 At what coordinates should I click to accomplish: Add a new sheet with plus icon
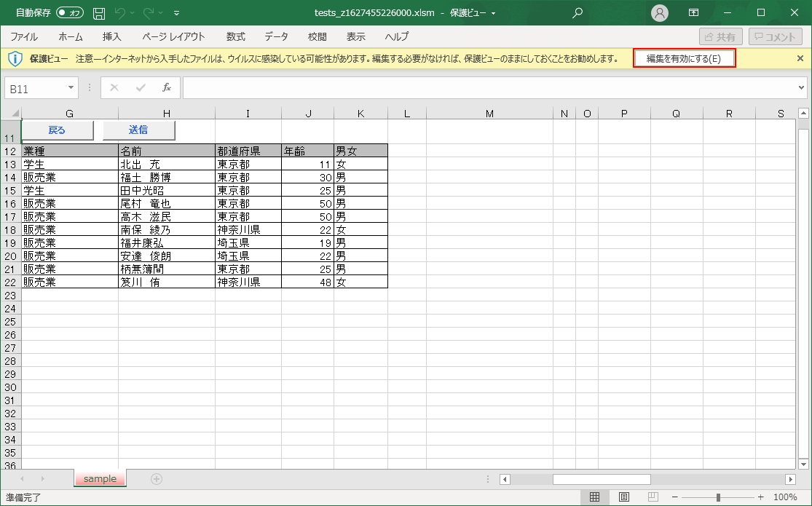point(157,479)
